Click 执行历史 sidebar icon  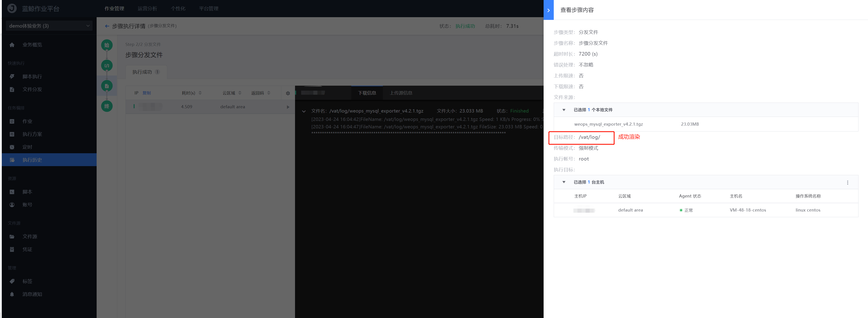pos(12,160)
